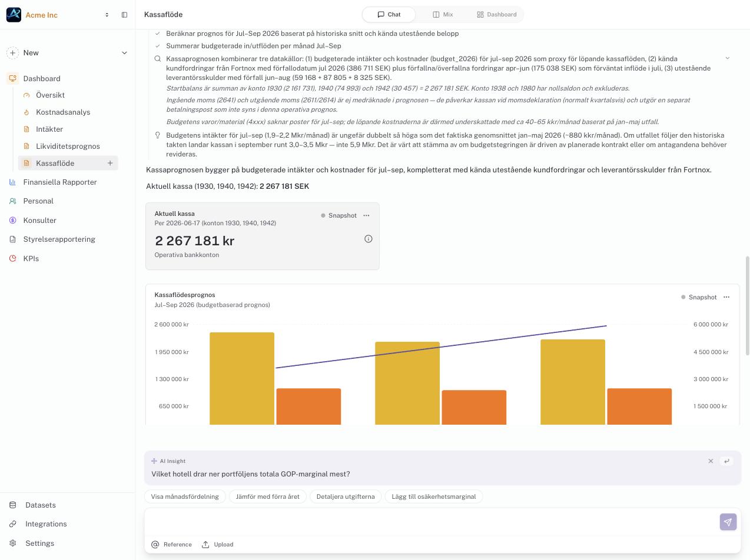Click the Konsulter dollar icon
Screen dimensions: 750x560
[x=13, y=221]
